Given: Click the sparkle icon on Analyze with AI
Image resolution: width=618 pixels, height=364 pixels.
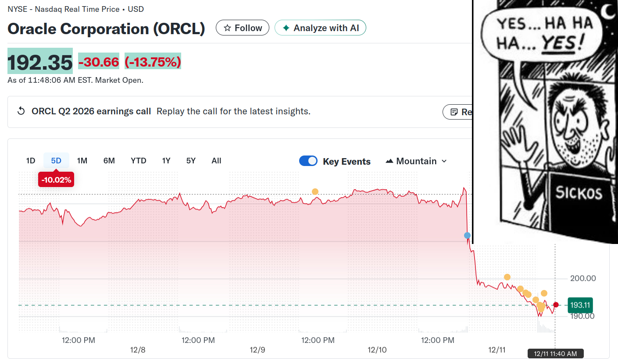Looking at the screenshot, I should [x=286, y=28].
